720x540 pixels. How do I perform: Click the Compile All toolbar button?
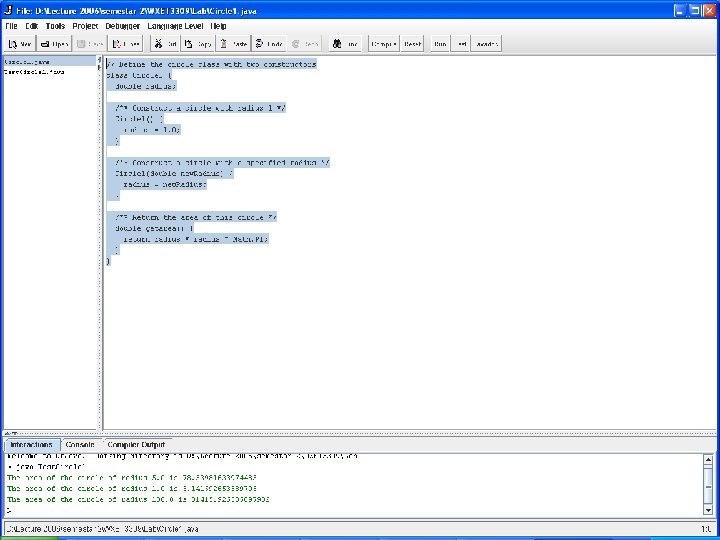[x=383, y=44]
